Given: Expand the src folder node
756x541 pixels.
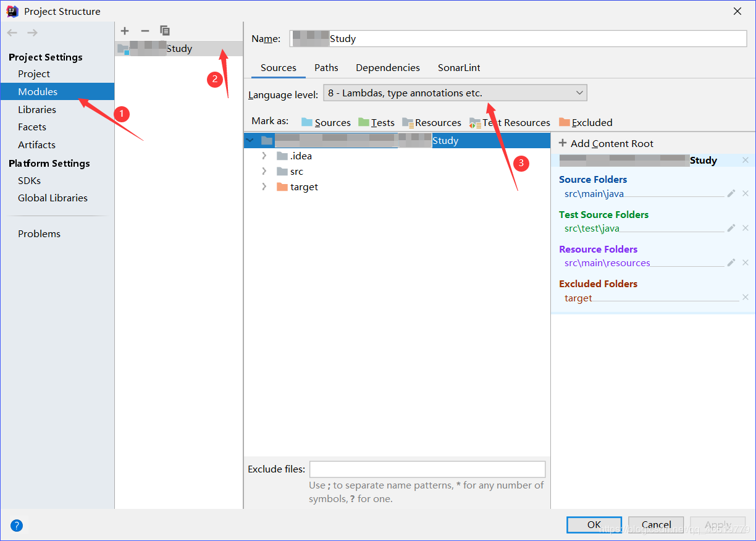Looking at the screenshot, I should [x=264, y=171].
